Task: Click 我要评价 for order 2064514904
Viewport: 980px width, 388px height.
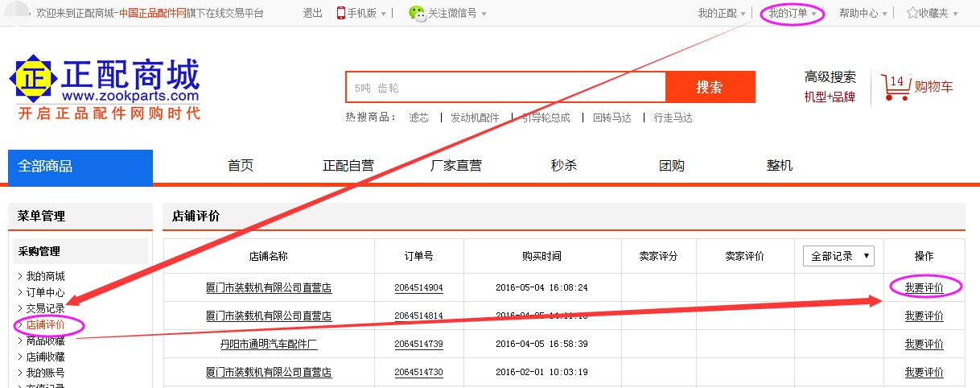Action: click(x=924, y=287)
